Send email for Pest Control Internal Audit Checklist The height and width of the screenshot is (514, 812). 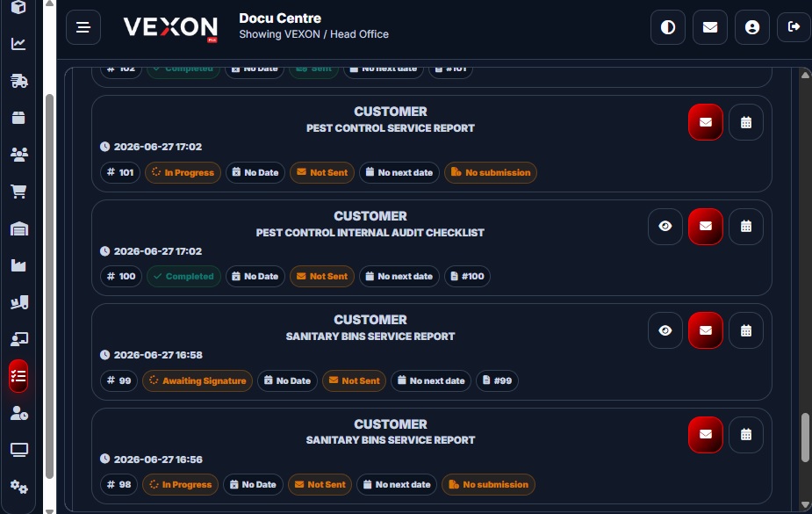(x=705, y=226)
